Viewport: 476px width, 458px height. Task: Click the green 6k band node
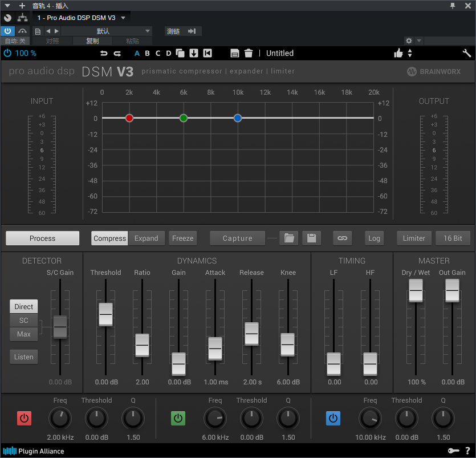(x=184, y=118)
